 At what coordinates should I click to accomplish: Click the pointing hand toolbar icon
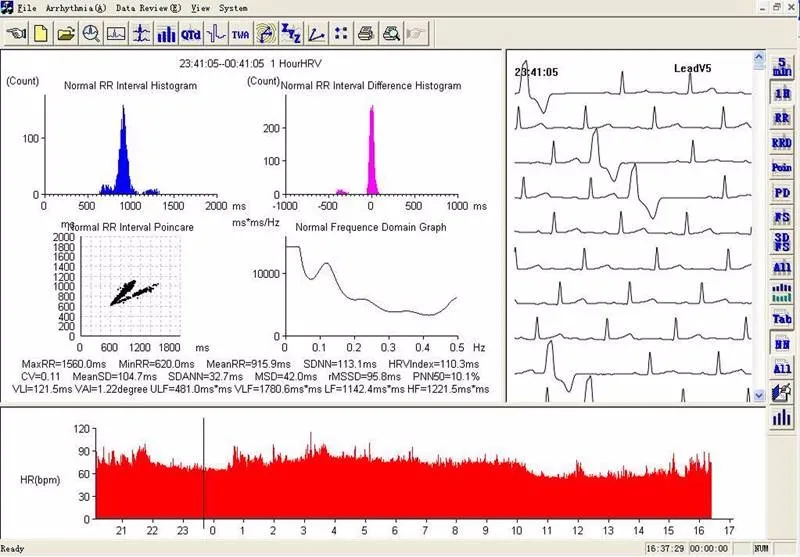16,34
